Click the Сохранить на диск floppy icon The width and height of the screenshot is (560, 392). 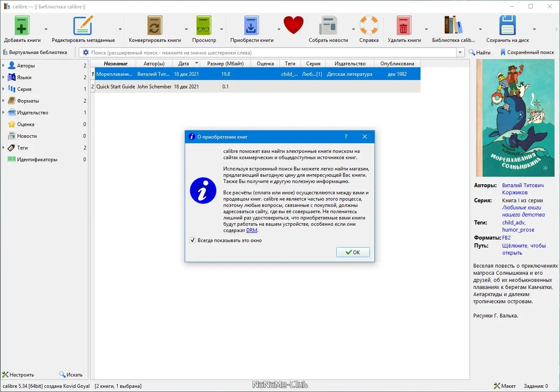[507, 26]
